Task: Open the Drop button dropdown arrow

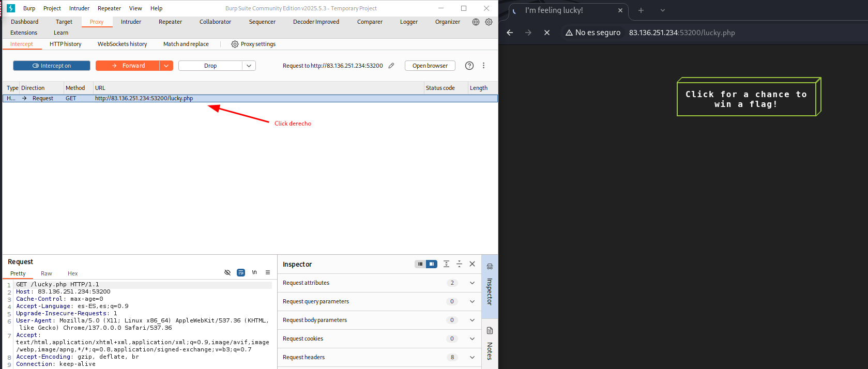Action: [x=249, y=66]
